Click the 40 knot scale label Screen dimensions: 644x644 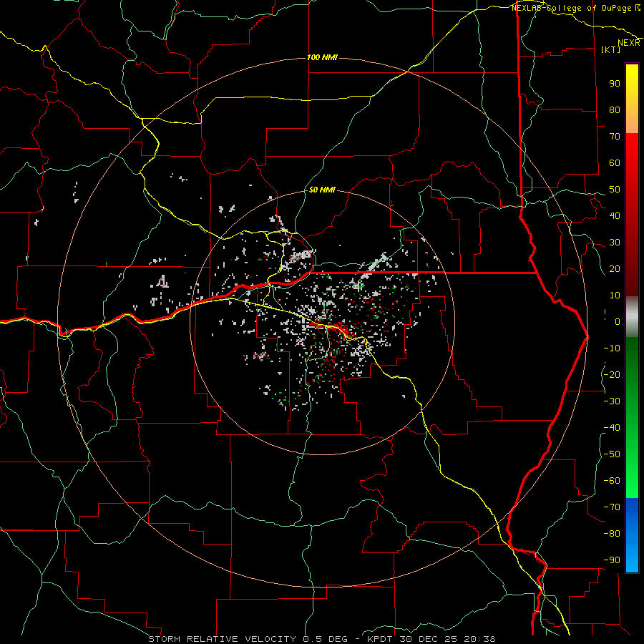[615, 215]
